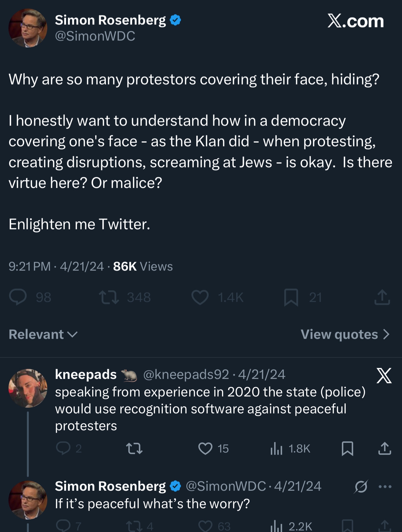Bookmark the kneepads reply
Screen dimensions: 402x532
348,448
